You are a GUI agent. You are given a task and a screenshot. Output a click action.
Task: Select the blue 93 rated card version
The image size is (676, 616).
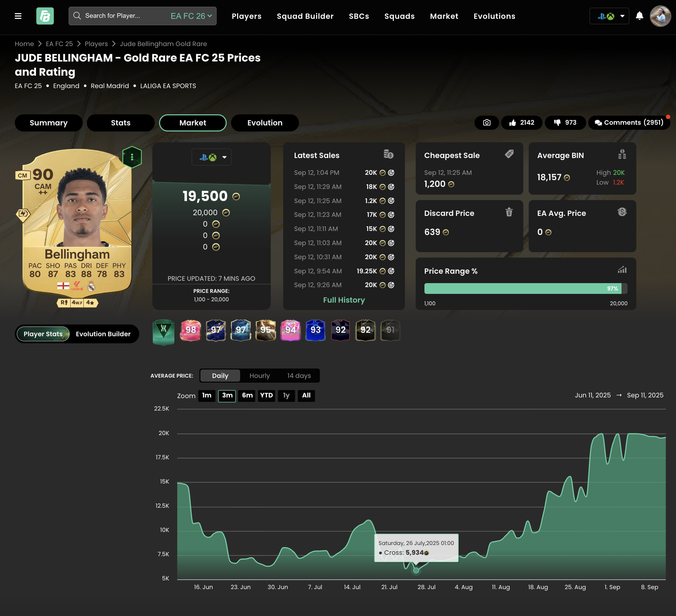tap(315, 330)
